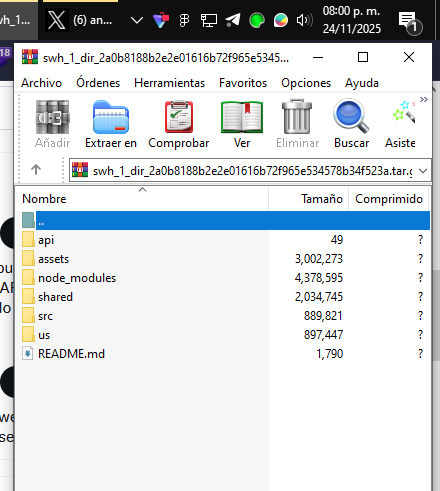Open notification center icon
The height and width of the screenshot is (491, 440).
click(x=410, y=23)
